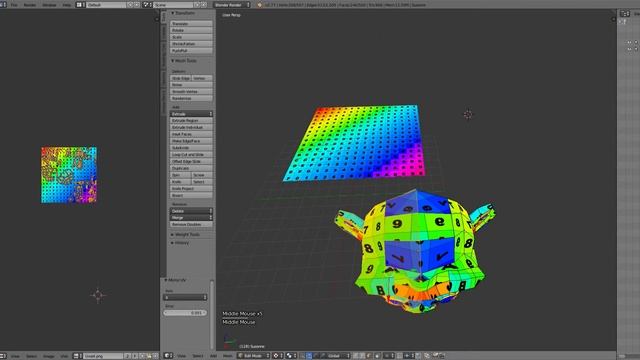
Task: Click the outliner editor type icon at top right
Action: (x=624, y=14)
